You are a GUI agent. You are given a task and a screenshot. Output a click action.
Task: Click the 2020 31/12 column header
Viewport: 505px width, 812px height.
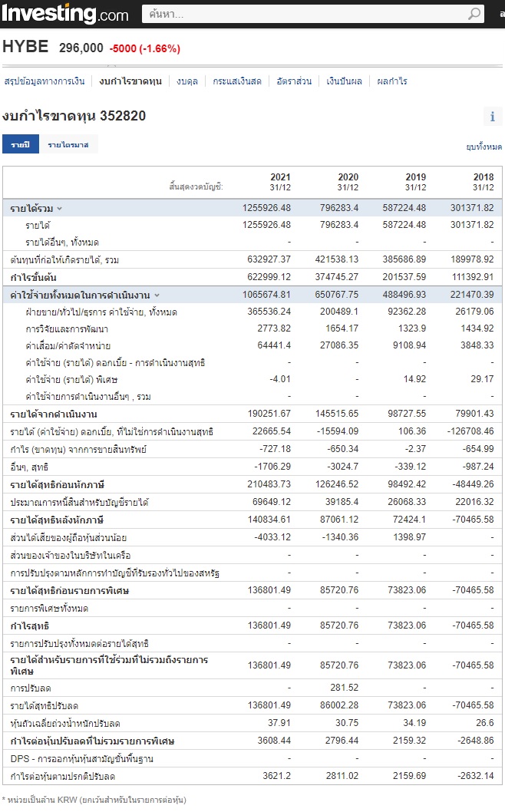pyautogui.click(x=348, y=183)
